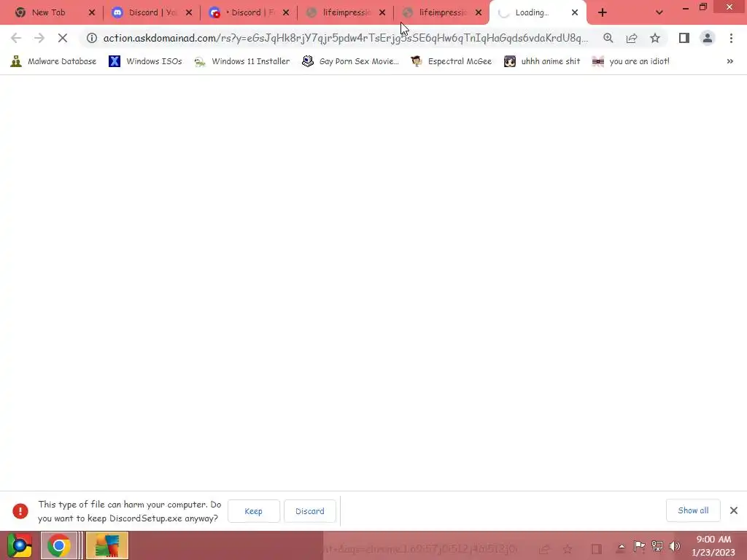Show hidden tray icons arrow

coord(622,546)
